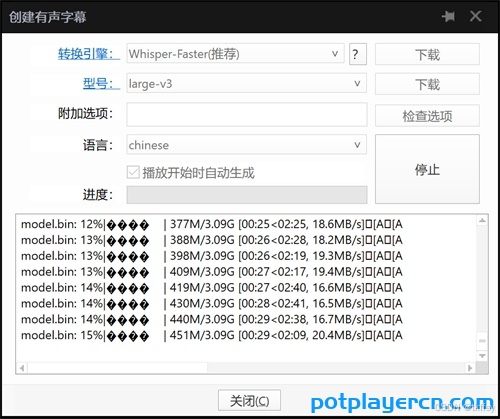Stop the conversion with the 停止 button
Image resolution: width=500 pixels, height=419 pixels.
427,169
